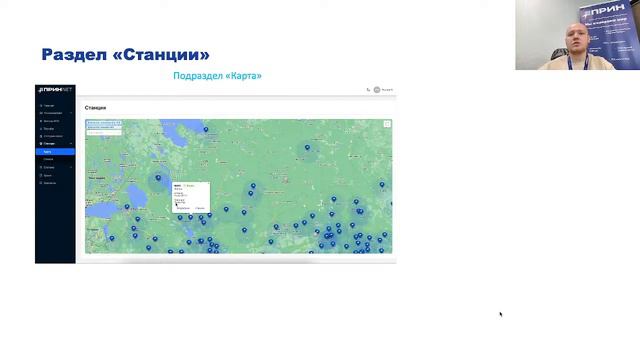Open the Список submenu item below Карта
640x360 pixels.
(x=49, y=159)
